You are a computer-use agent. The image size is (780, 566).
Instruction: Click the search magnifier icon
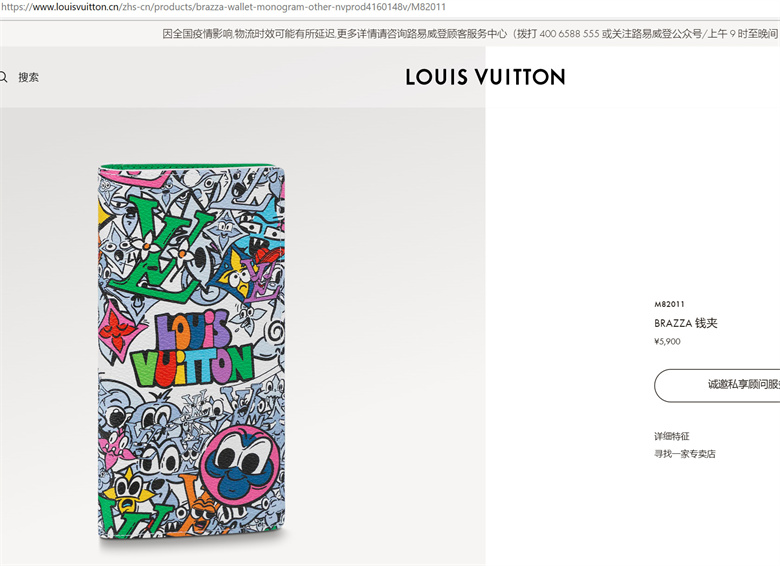point(3,77)
